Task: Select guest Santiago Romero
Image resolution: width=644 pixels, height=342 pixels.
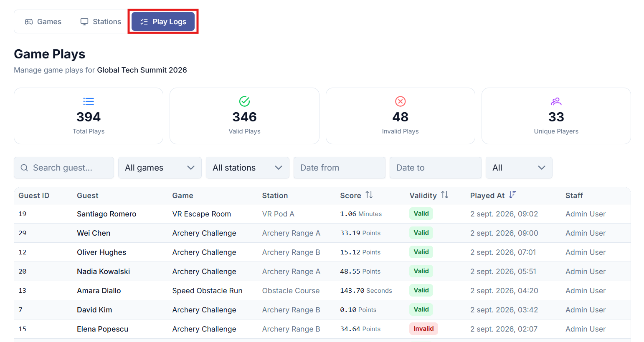Action: point(106,214)
